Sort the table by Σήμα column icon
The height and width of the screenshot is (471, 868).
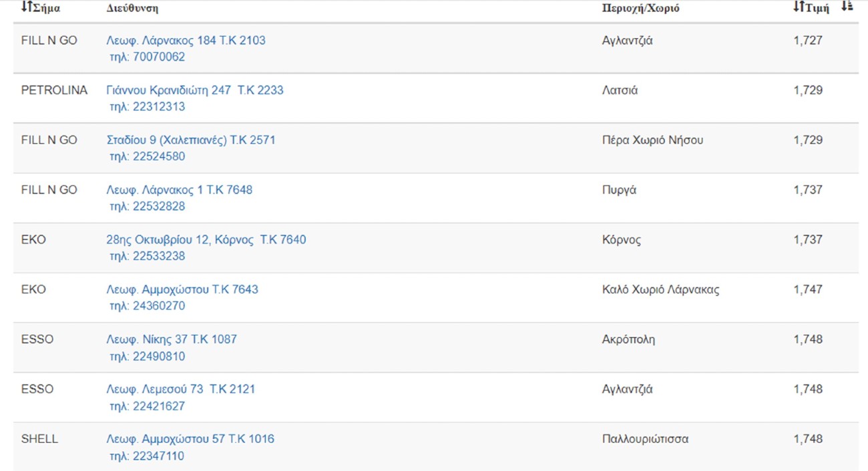click(26, 7)
